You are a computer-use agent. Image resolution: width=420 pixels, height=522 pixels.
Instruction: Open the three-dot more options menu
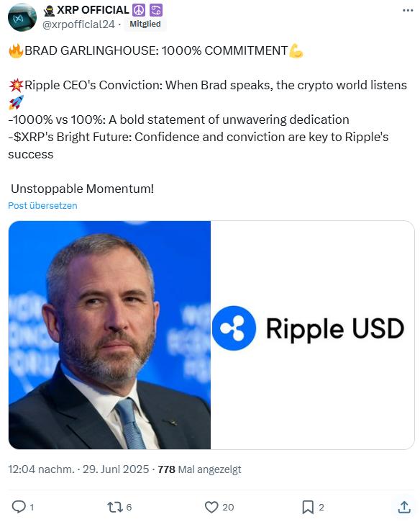point(408,10)
